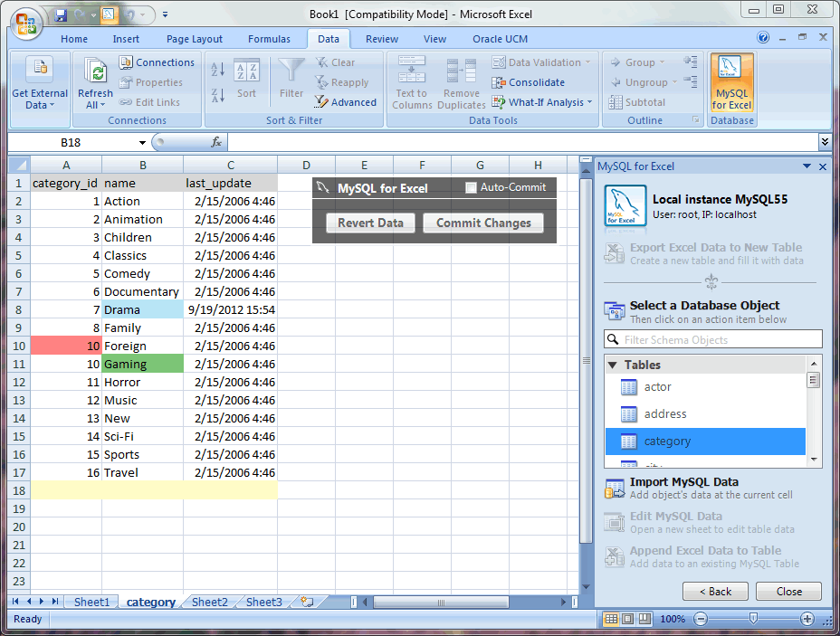
Task: Click the zoom slider handle
Action: pyautogui.click(x=753, y=619)
